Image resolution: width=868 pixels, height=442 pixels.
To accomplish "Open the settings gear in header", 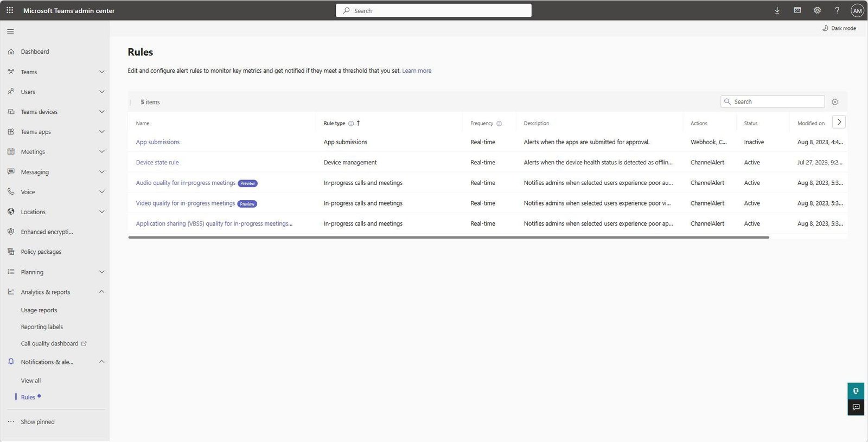I will tap(817, 10).
